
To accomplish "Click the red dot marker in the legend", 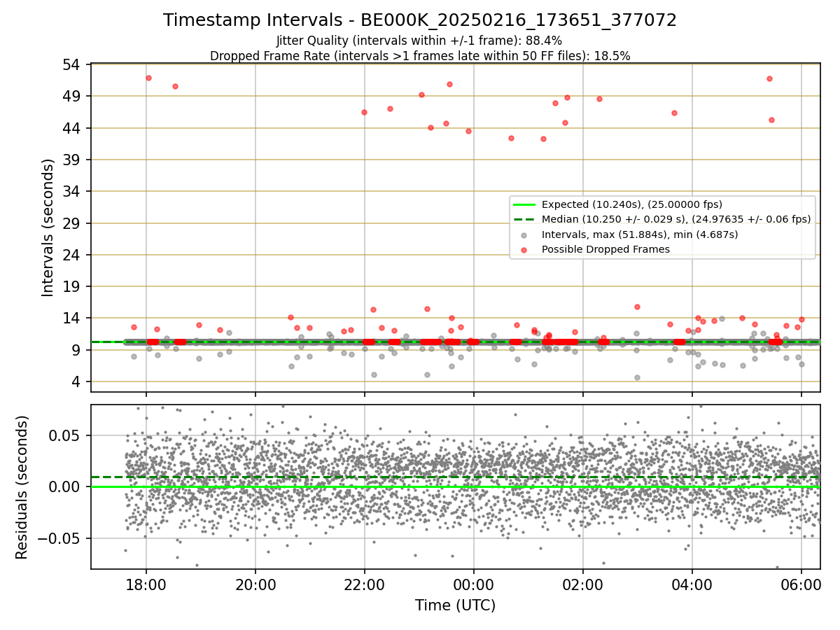I will [524, 249].
